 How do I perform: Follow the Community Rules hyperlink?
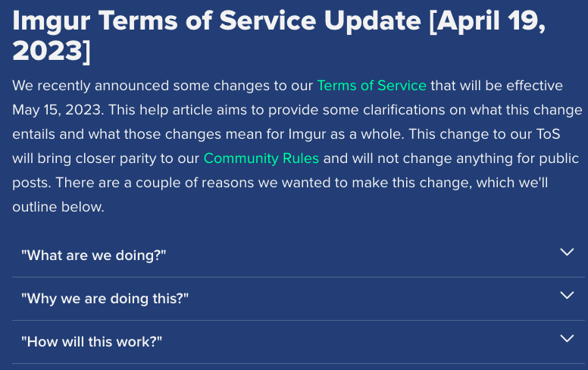[x=261, y=158]
